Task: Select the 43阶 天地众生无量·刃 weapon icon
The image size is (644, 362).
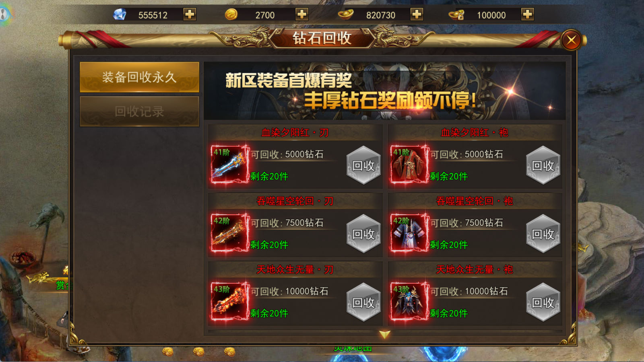Action: [229, 301]
